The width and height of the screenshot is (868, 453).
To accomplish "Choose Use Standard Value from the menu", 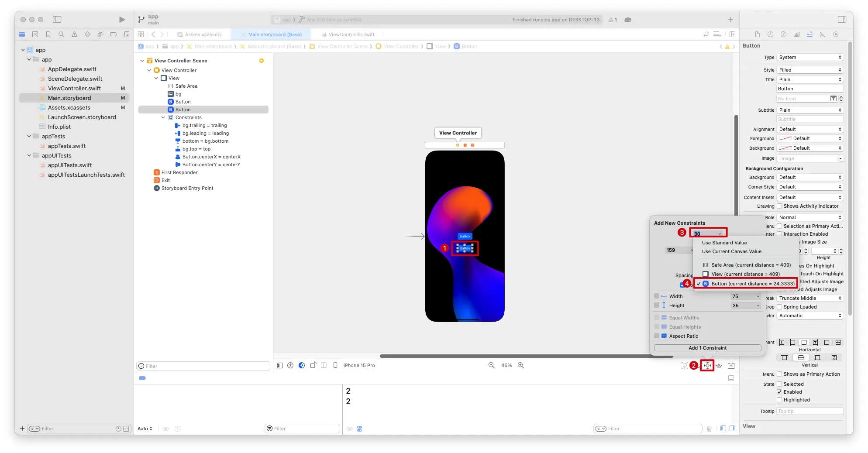I will click(724, 243).
